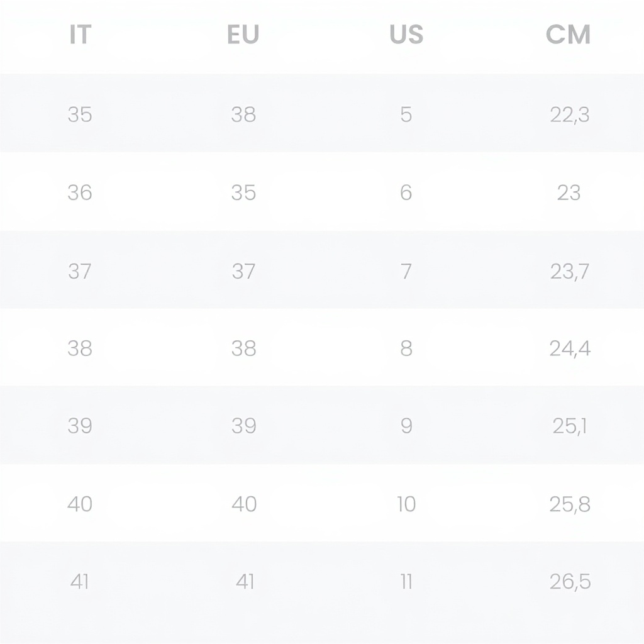
Task: Click size 41 in the EU column
Action: pyautogui.click(x=244, y=582)
